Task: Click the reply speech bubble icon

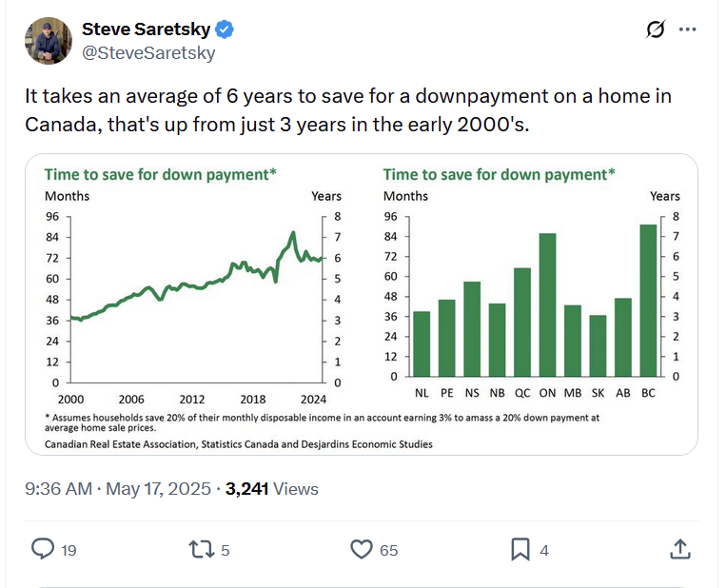Action: point(43,549)
